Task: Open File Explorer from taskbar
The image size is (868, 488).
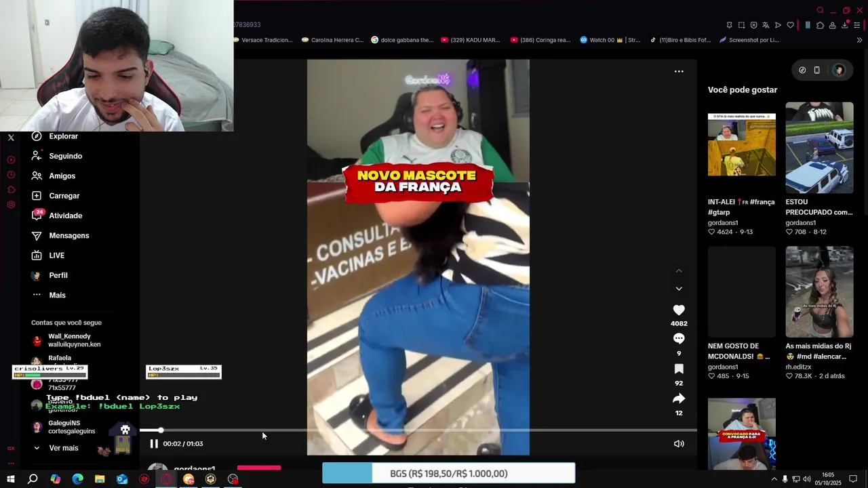Action: (100, 479)
